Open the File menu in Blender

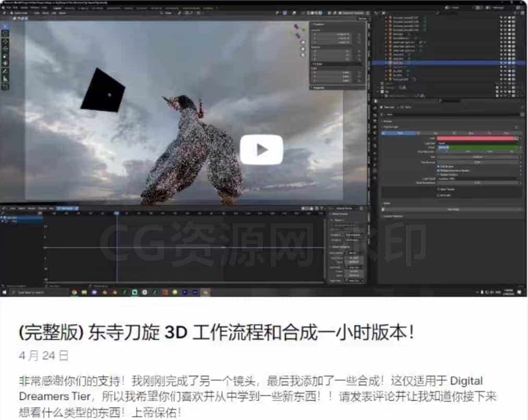point(9,7)
